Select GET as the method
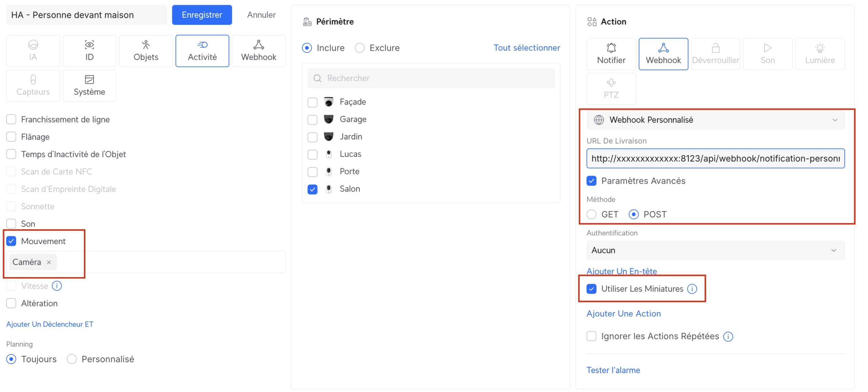The height and width of the screenshot is (392, 868). pos(591,214)
